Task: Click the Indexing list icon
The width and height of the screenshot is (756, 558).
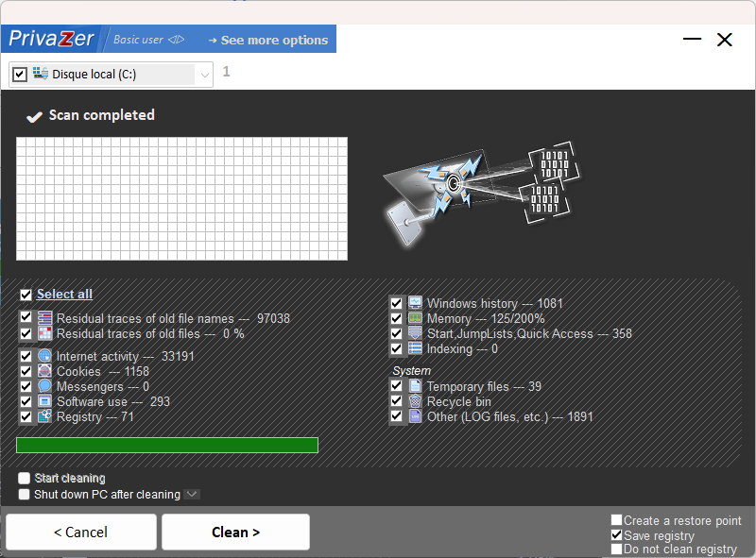Action: (x=415, y=348)
